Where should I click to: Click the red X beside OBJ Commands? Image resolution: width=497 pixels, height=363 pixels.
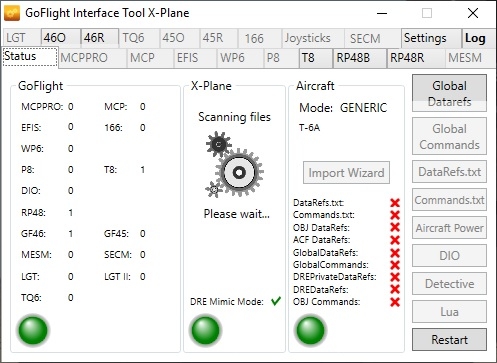click(x=395, y=302)
